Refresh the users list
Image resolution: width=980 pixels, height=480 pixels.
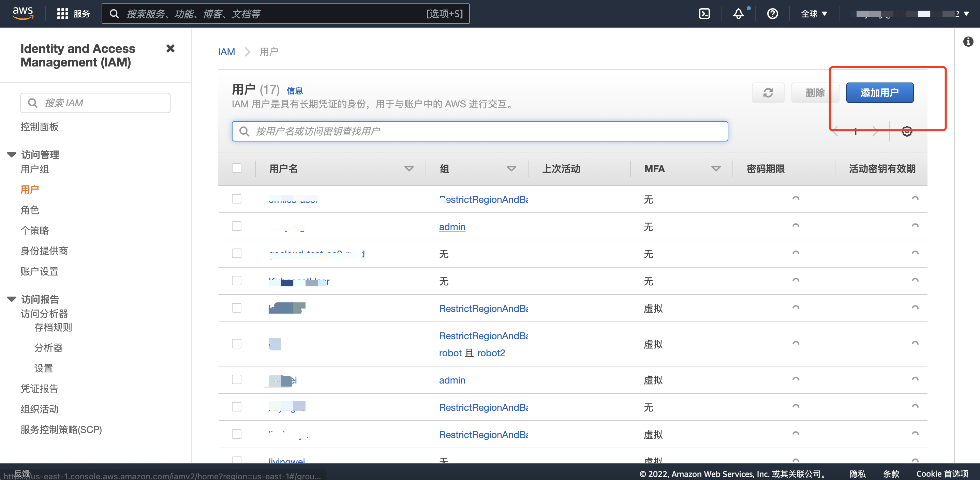click(x=768, y=92)
